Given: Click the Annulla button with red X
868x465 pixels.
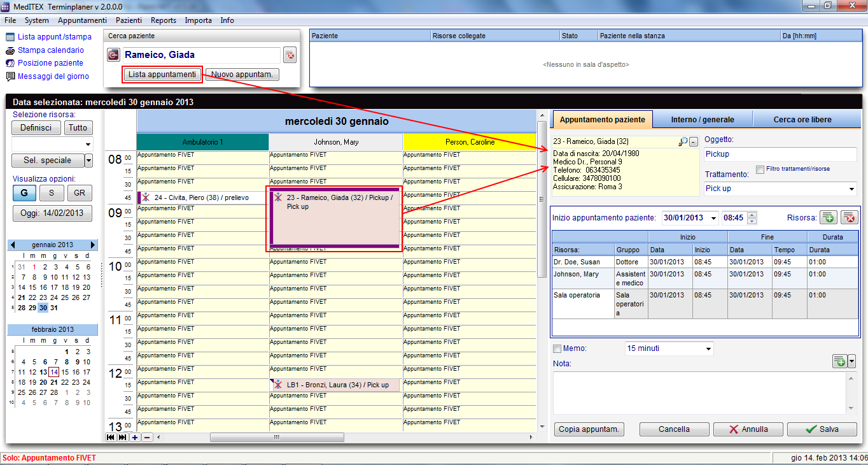Looking at the screenshot, I should point(748,429).
